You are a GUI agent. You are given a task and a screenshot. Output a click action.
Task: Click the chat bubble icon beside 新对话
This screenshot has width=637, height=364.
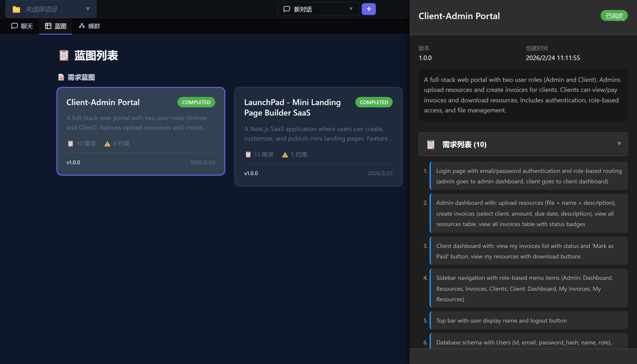pyautogui.click(x=286, y=9)
